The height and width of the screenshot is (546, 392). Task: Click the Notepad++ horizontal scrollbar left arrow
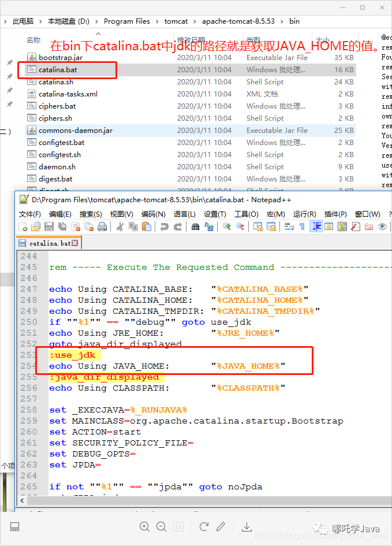point(23,501)
